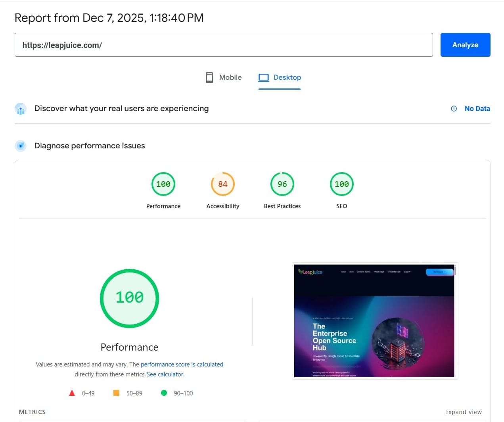This screenshot has width=504, height=422.
Task: Click the performance score is calculated link
Action: tap(182, 364)
